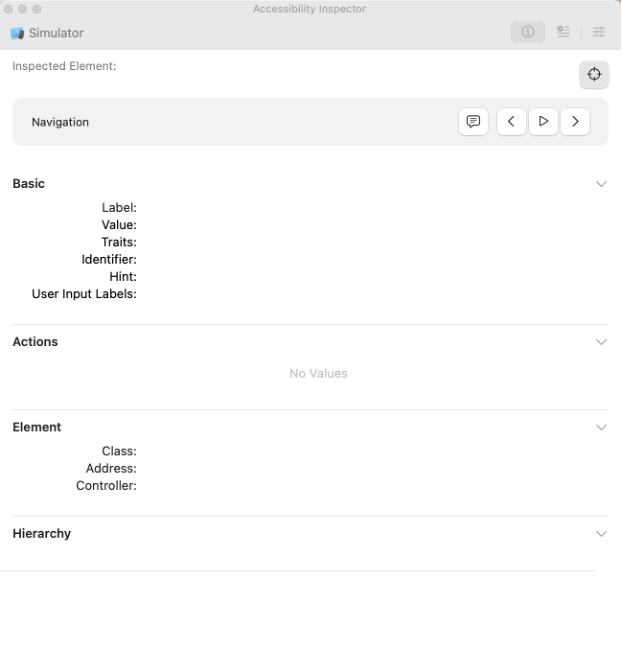Viewport: 622px width, 672px height.
Task: Click the Element section heading
Action: 37,427
